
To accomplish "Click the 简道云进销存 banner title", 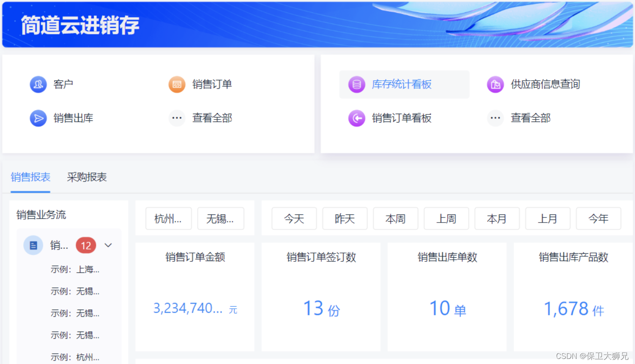I will point(80,25).
